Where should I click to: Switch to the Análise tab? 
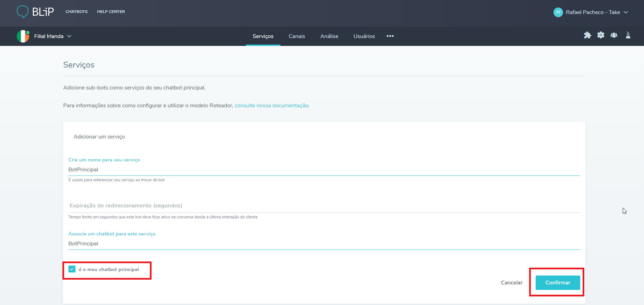coord(329,36)
